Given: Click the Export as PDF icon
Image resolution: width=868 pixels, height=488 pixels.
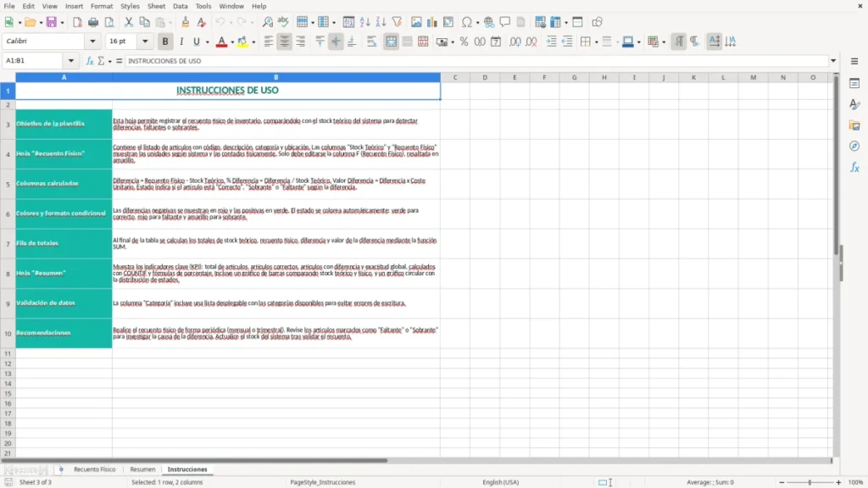Looking at the screenshot, I should coord(77,22).
